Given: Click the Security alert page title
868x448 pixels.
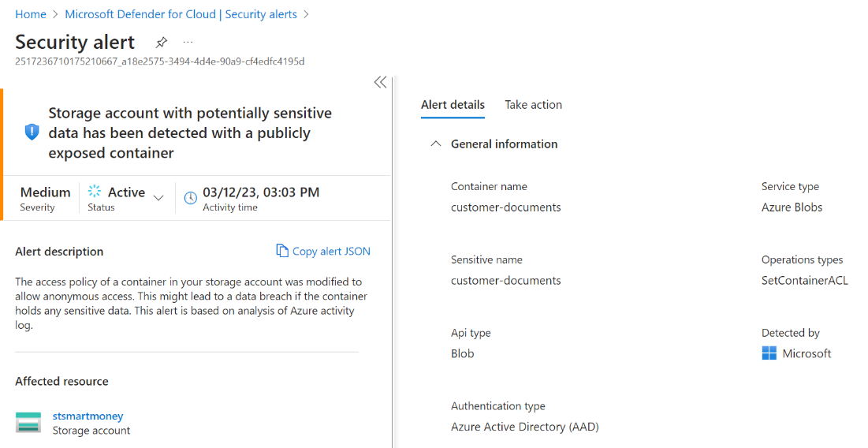Looking at the screenshot, I should 75,42.
